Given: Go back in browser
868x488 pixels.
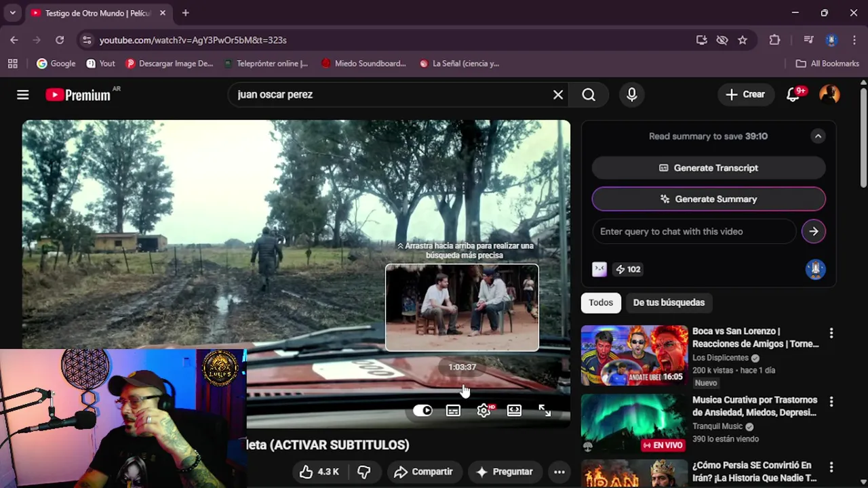Looking at the screenshot, I should [14, 40].
